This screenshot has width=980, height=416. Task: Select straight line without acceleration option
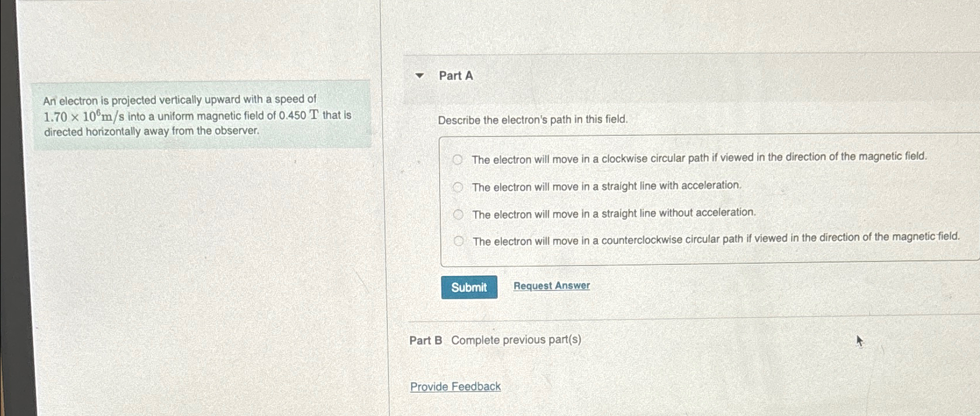coord(459,214)
